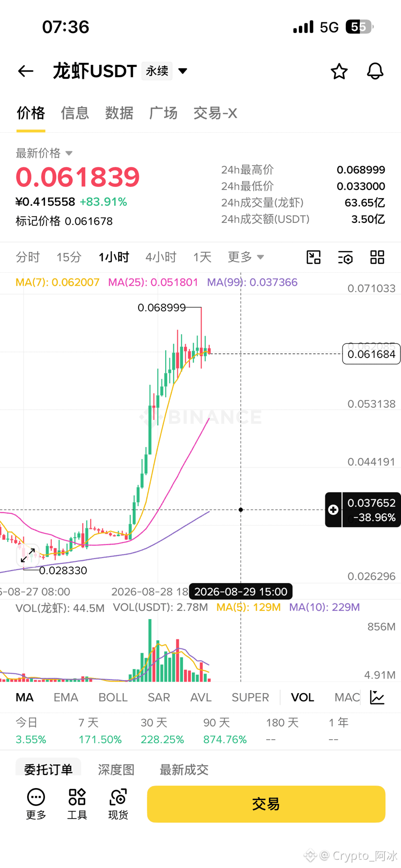Enable the SUPER indicator
Image resolution: width=401 pixels, height=868 pixels.
[x=250, y=697]
